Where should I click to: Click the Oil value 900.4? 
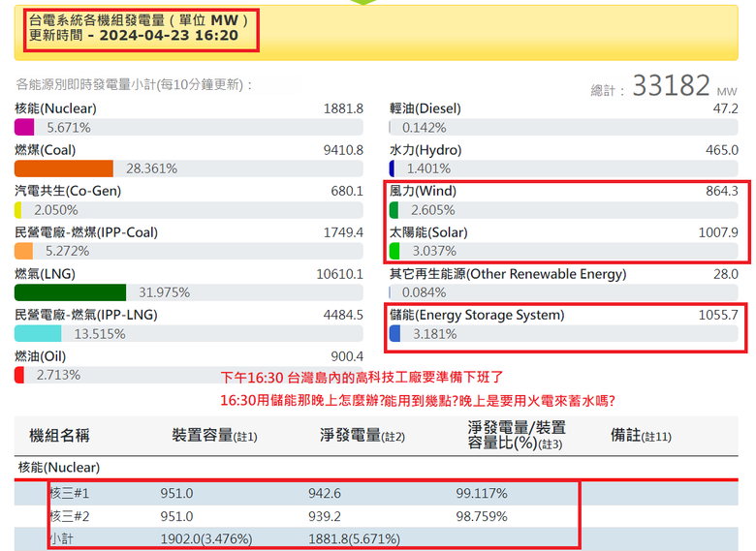[x=347, y=356]
